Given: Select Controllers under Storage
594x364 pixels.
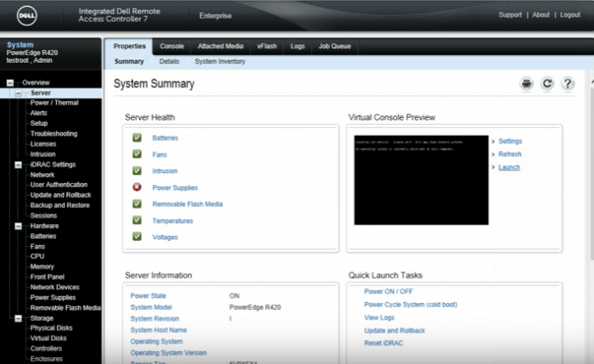Looking at the screenshot, I should coord(46,349).
